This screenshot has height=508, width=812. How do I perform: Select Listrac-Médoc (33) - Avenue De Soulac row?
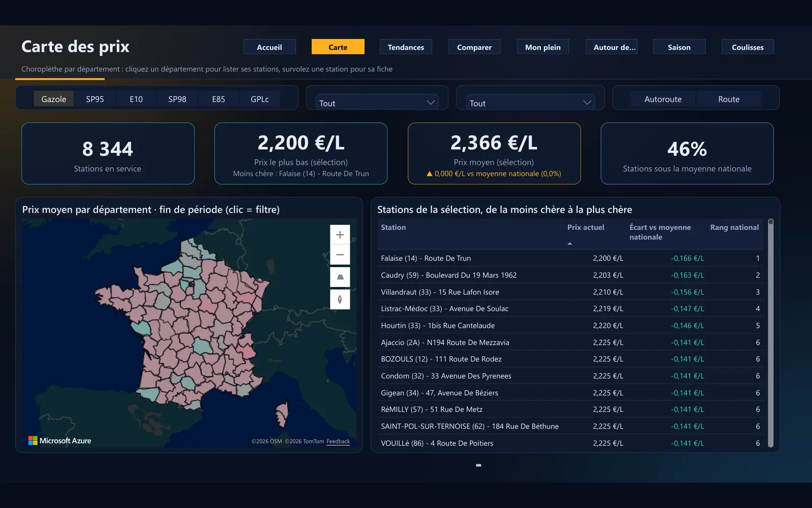coord(570,308)
